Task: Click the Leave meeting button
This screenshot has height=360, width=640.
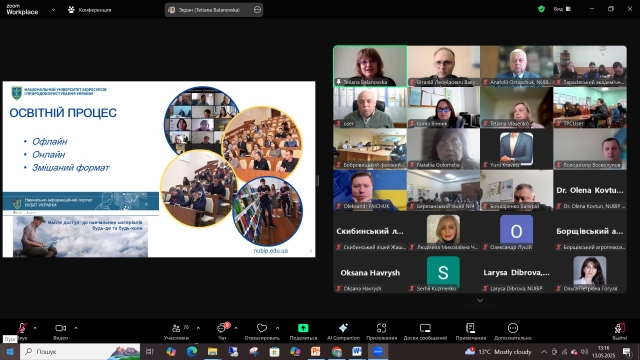Action: [x=619, y=331]
